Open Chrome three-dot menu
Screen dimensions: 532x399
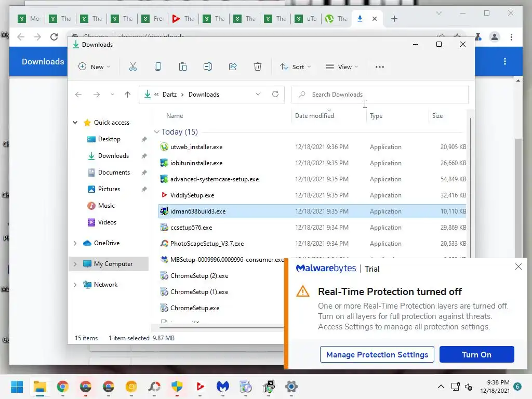tap(511, 37)
